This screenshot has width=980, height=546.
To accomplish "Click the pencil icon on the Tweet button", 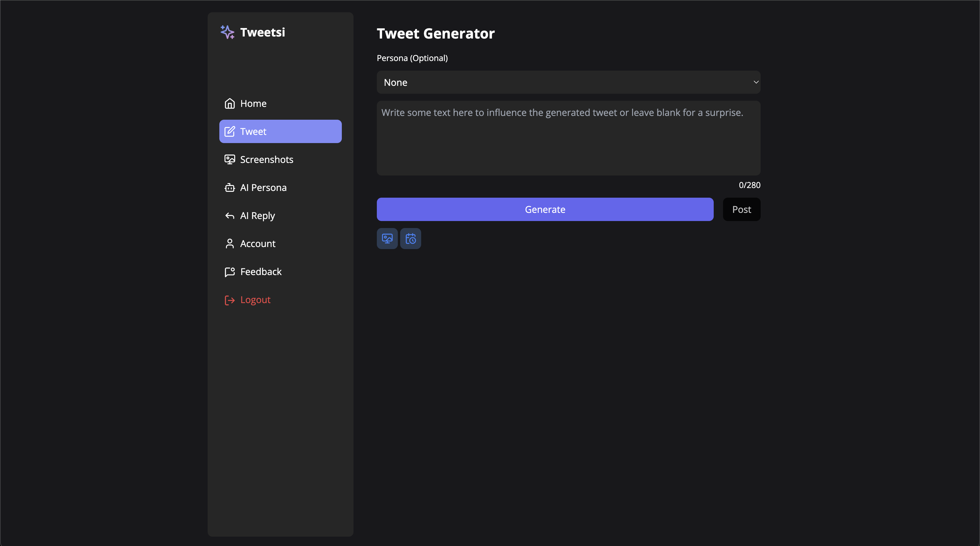I will click(230, 131).
